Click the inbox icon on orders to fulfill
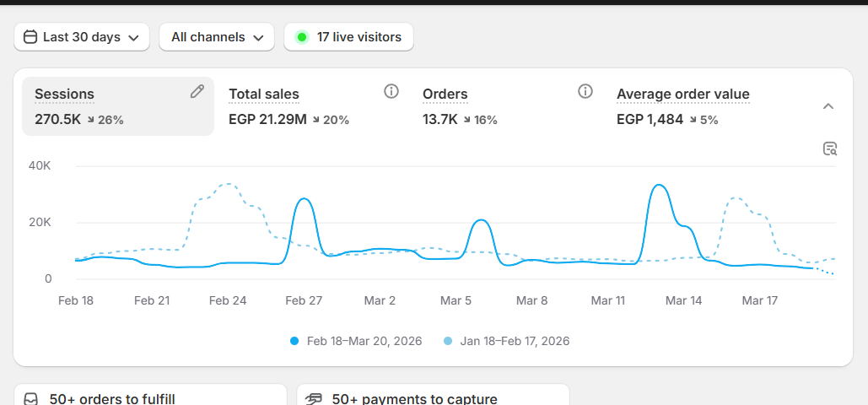Viewport: 868px width, 405px height. tap(30, 398)
